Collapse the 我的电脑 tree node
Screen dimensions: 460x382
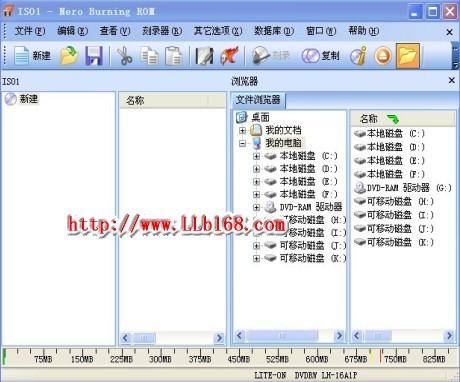(x=243, y=143)
